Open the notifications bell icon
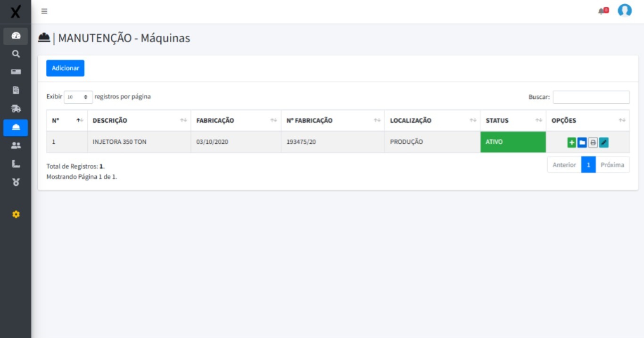 click(603, 11)
